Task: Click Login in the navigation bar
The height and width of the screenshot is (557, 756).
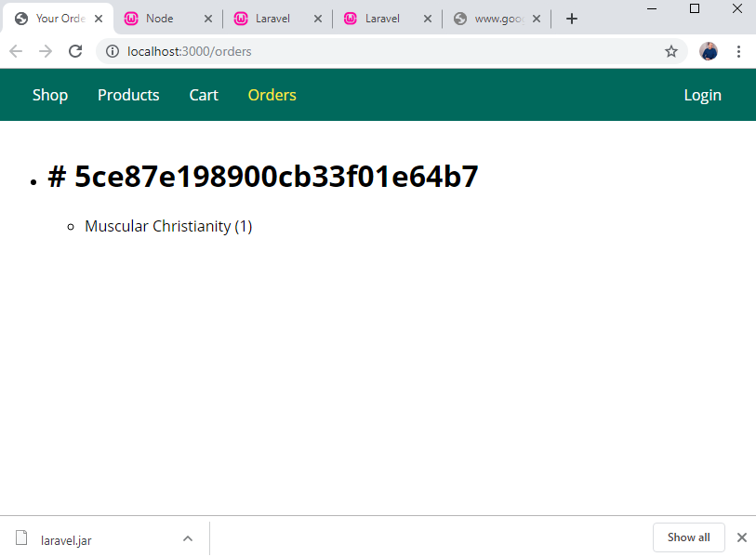Action: 702,95
